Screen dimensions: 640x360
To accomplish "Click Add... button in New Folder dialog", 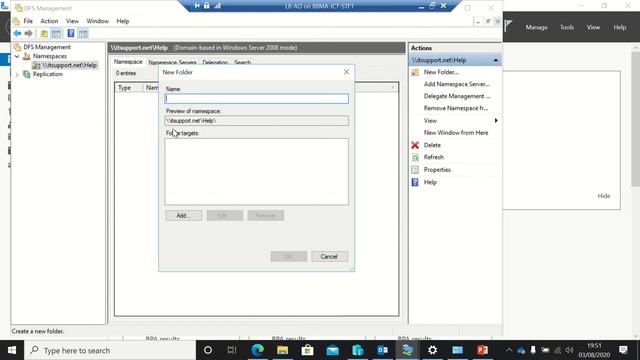I will click(184, 216).
